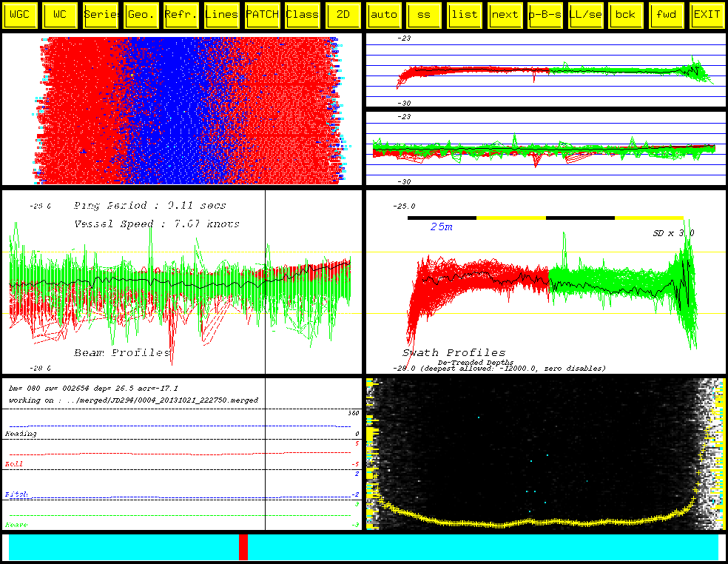Step backward with the bck button
This screenshot has height=564, width=728.
click(626, 15)
